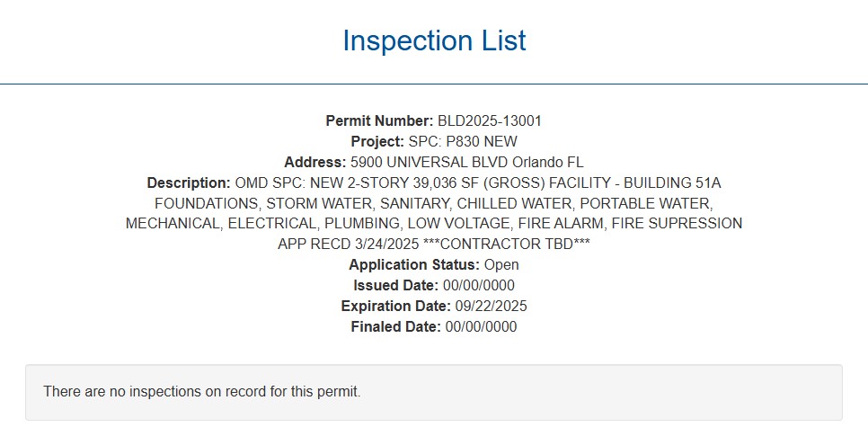868x445 pixels.
Task: Click the Description label
Action: click(189, 183)
